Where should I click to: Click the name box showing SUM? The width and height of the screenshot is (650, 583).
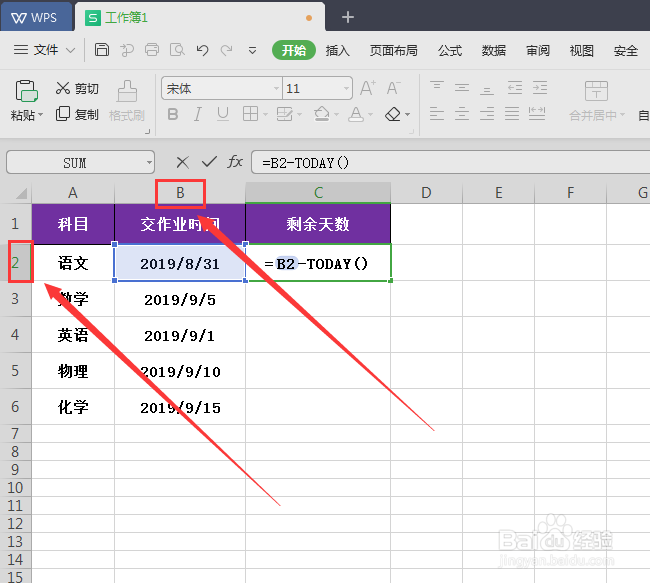[x=80, y=162]
